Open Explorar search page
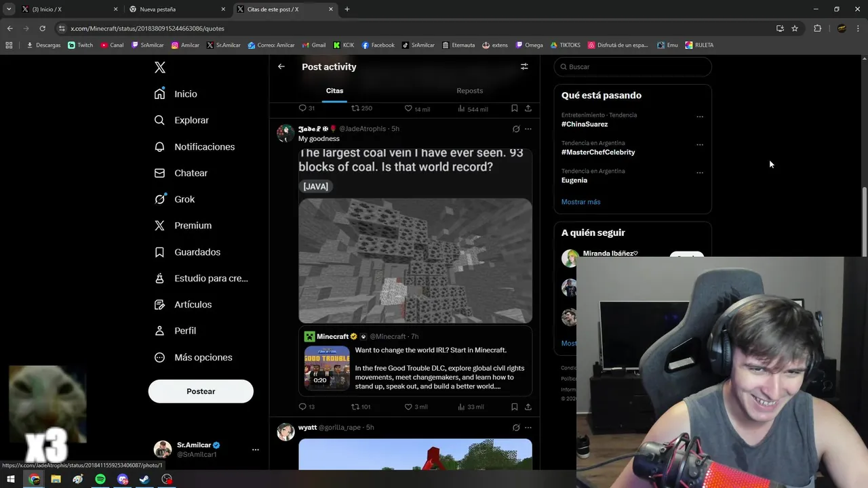The height and width of the screenshot is (488, 868). point(181,120)
